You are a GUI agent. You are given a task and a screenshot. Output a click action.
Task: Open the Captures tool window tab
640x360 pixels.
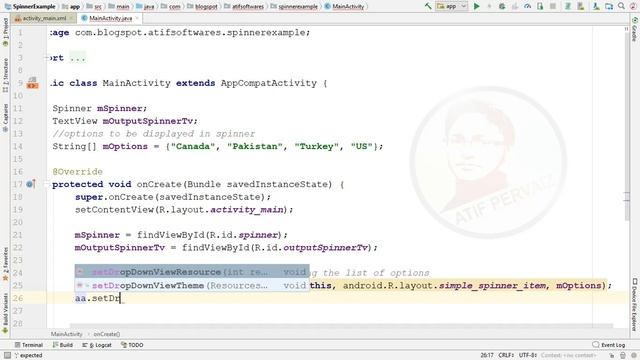pyautogui.click(x=5, y=118)
